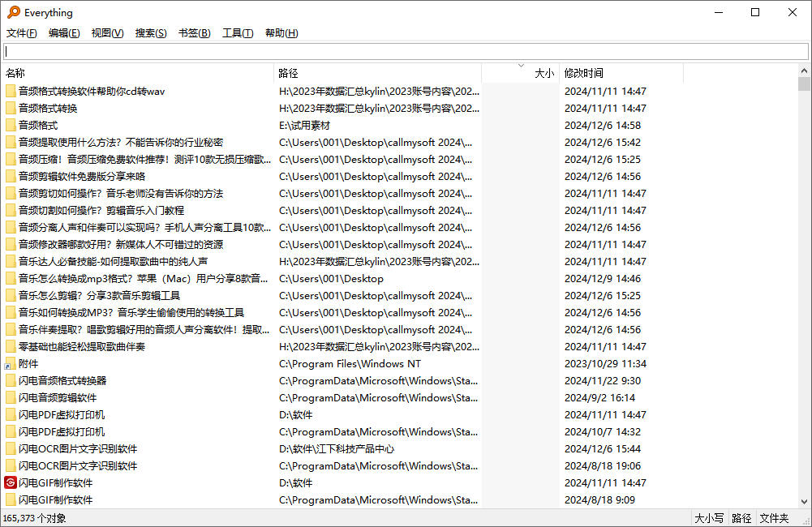Image resolution: width=812 pixels, height=527 pixels.
Task: Select the 音频格式转换 folder name
Action: (48, 109)
